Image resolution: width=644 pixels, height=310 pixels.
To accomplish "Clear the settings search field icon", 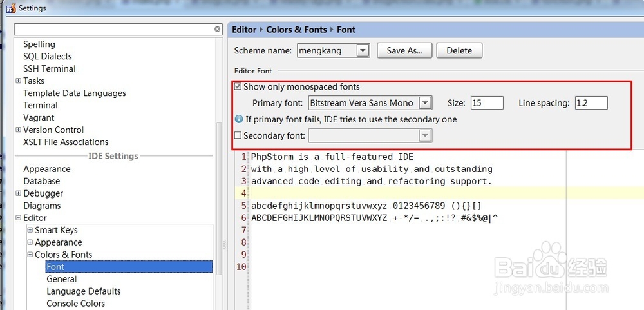I will 217,29.
